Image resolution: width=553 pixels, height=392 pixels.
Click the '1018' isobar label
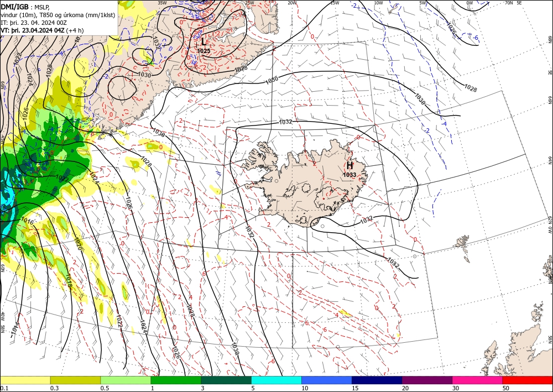(70, 282)
